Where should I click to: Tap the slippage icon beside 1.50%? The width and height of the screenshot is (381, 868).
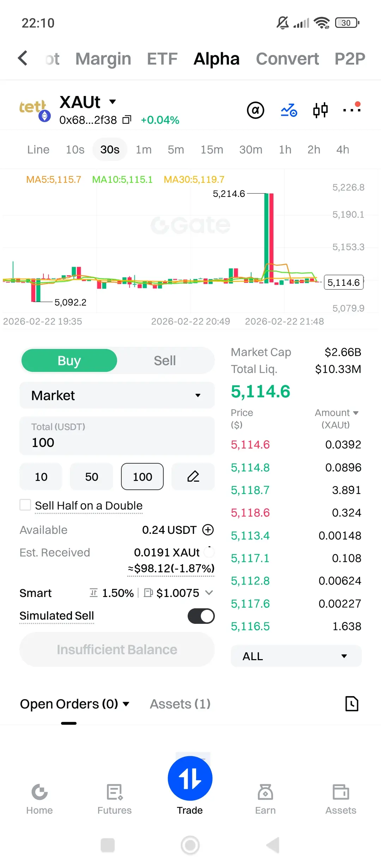point(93,593)
